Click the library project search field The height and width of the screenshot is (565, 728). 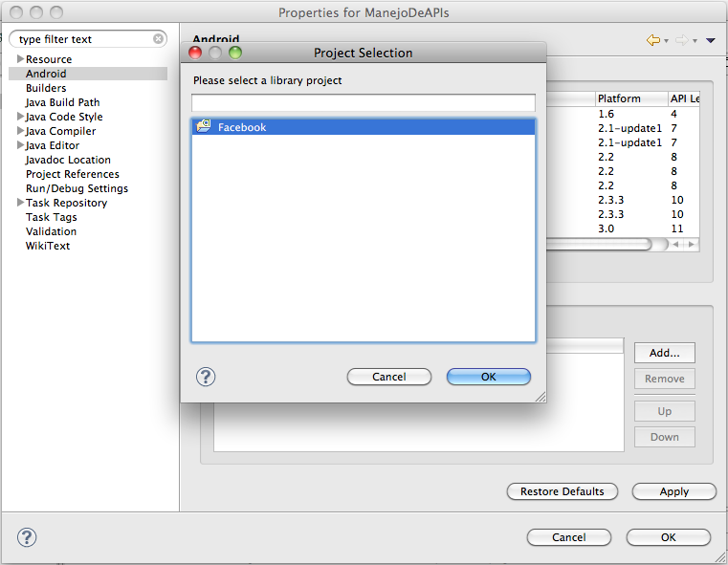(x=364, y=102)
